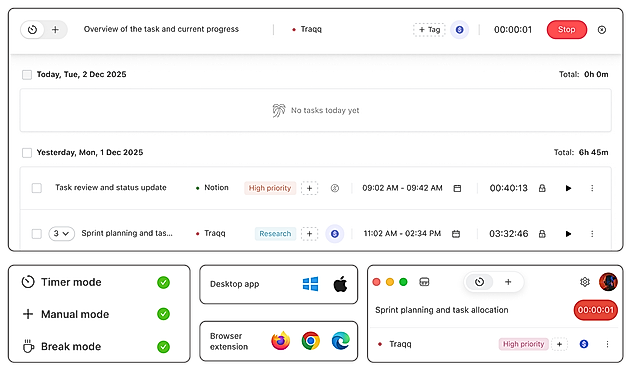
Task: Add a tag via the '+ Tag' button
Action: coord(429,29)
